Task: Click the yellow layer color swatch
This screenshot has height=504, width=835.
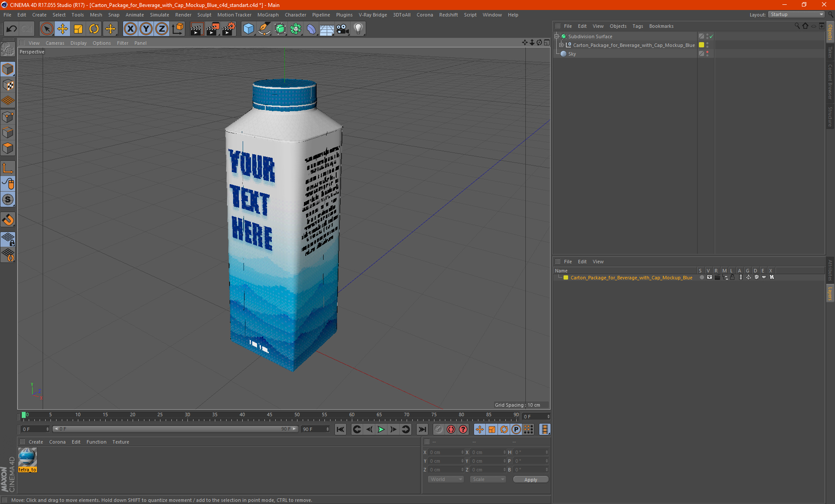Action: pos(566,278)
